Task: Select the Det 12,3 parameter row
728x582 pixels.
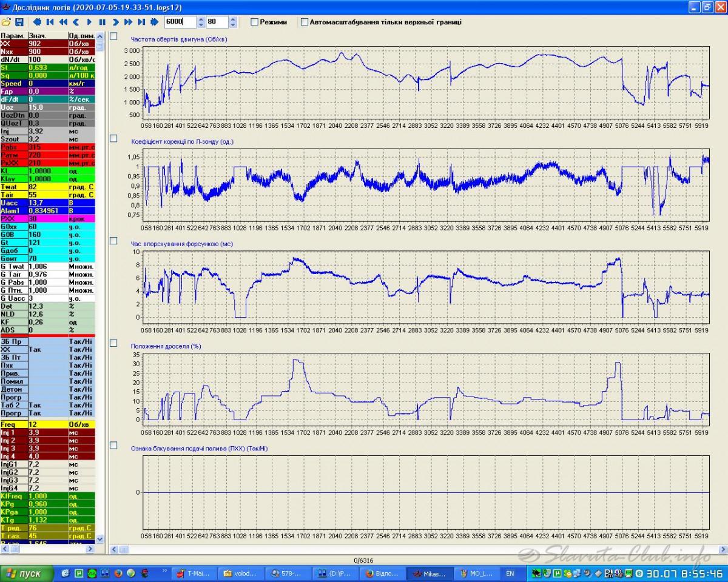Action: [x=48, y=306]
